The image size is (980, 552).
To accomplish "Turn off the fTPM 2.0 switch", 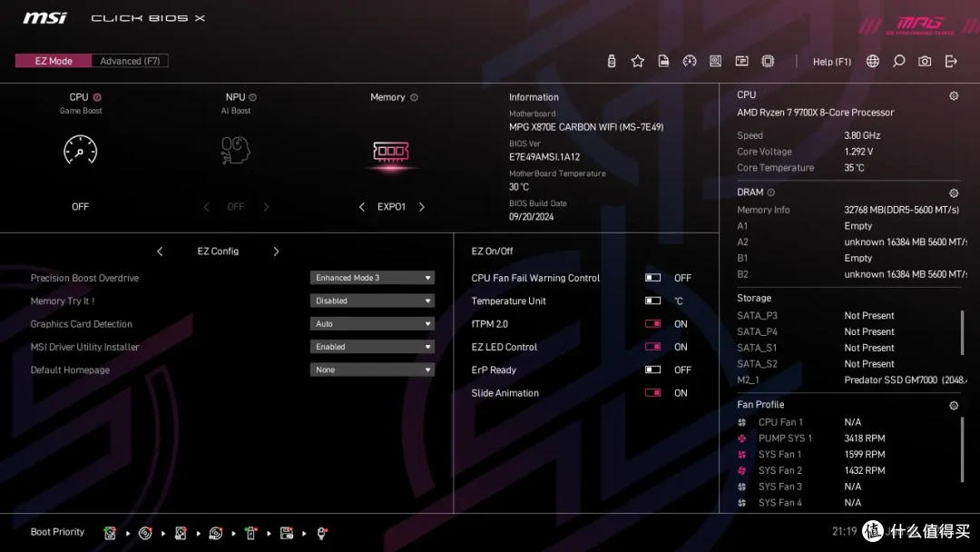I will [653, 324].
